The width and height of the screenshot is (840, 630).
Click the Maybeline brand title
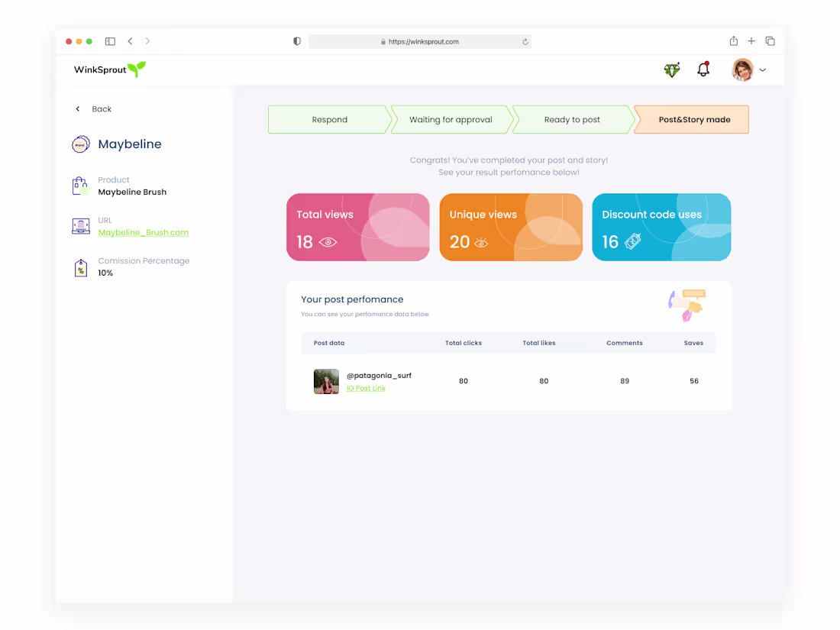130,144
